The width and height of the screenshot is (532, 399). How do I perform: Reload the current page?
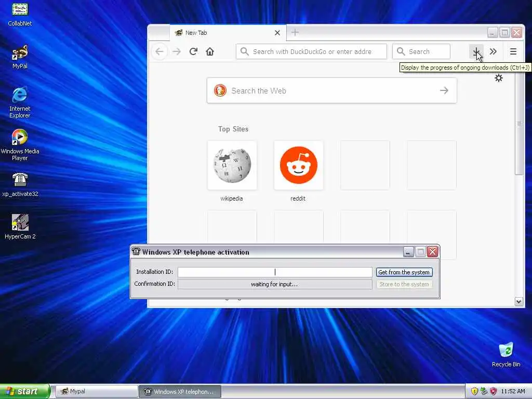tap(193, 51)
